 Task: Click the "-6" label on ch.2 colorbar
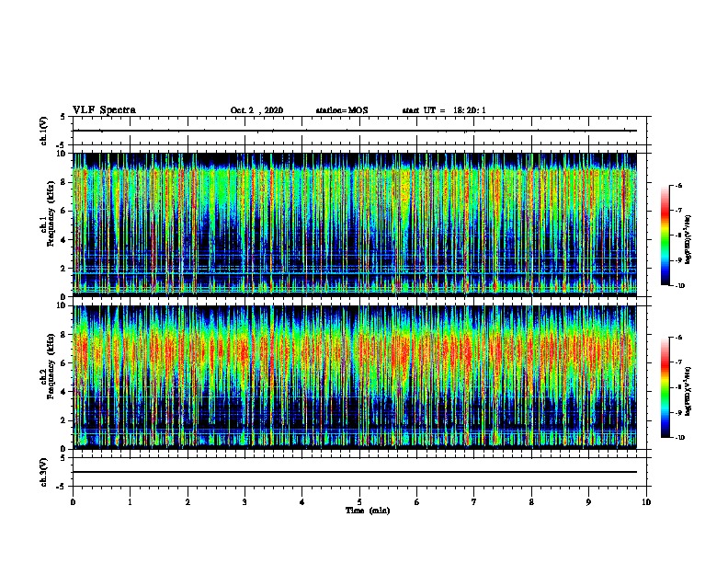click(679, 338)
